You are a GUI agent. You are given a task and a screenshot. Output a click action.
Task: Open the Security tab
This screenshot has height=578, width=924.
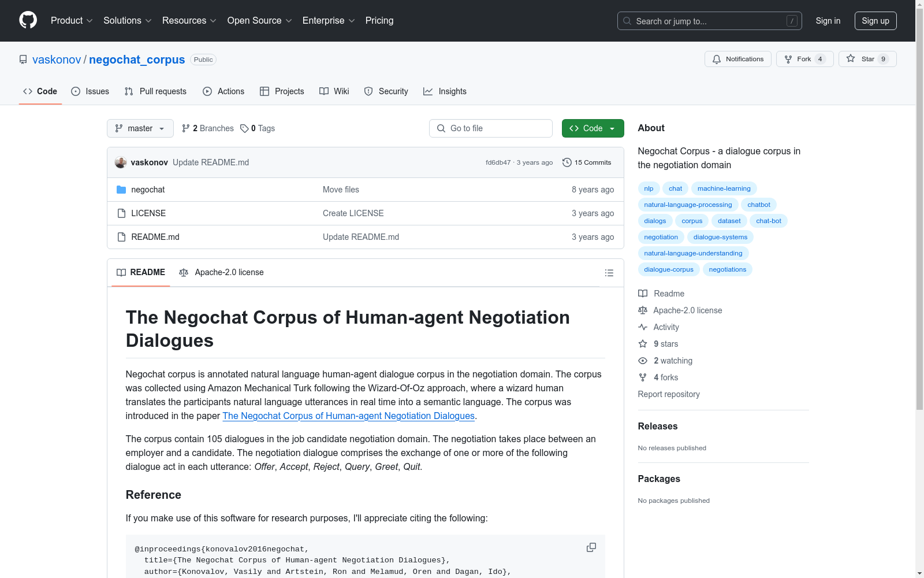(x=386, y=91)
